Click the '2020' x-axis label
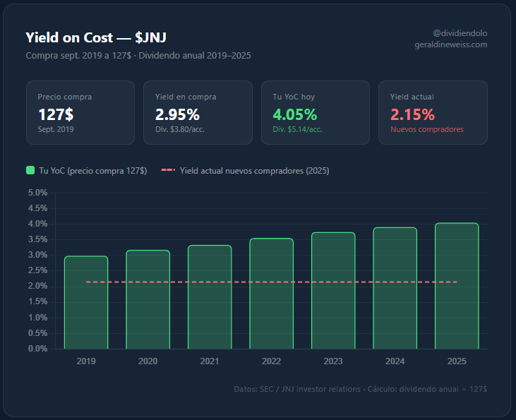This screenshot has height=420, width=516. (148, 361)
